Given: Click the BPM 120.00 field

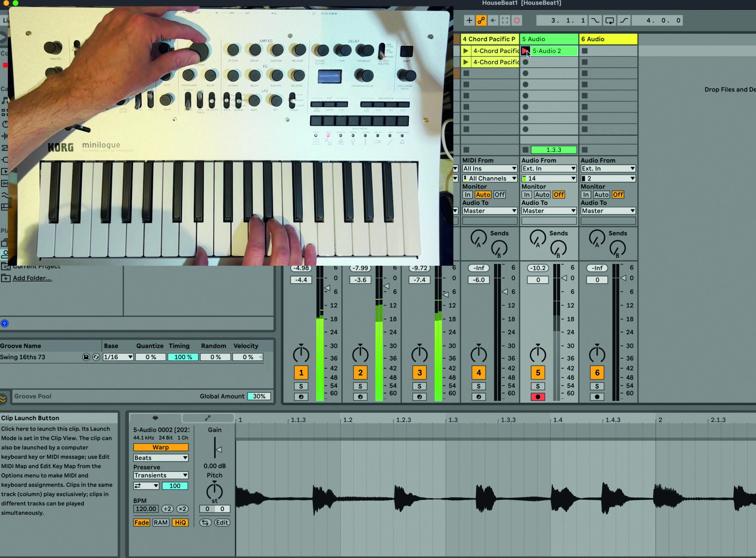Looking at the screenshot, I should [x=146, y=509].
